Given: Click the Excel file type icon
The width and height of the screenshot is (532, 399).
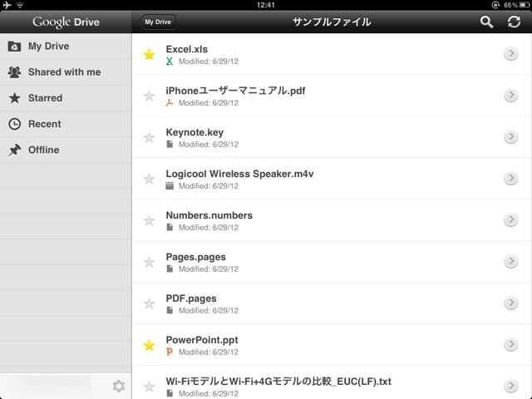Looking at the screenshot, I should pyautogui.click(x=170, y=62).
